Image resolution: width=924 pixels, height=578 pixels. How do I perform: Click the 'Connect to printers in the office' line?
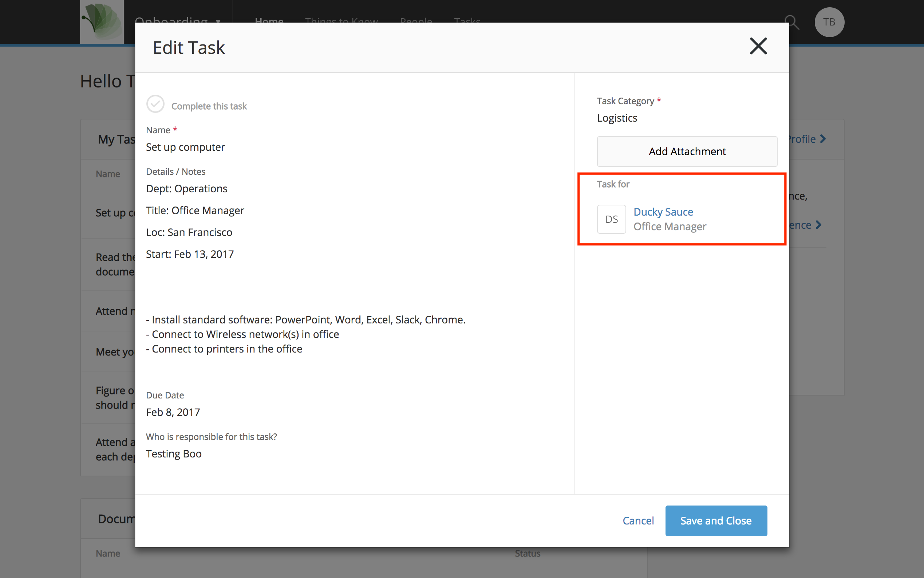click(224, 349)
